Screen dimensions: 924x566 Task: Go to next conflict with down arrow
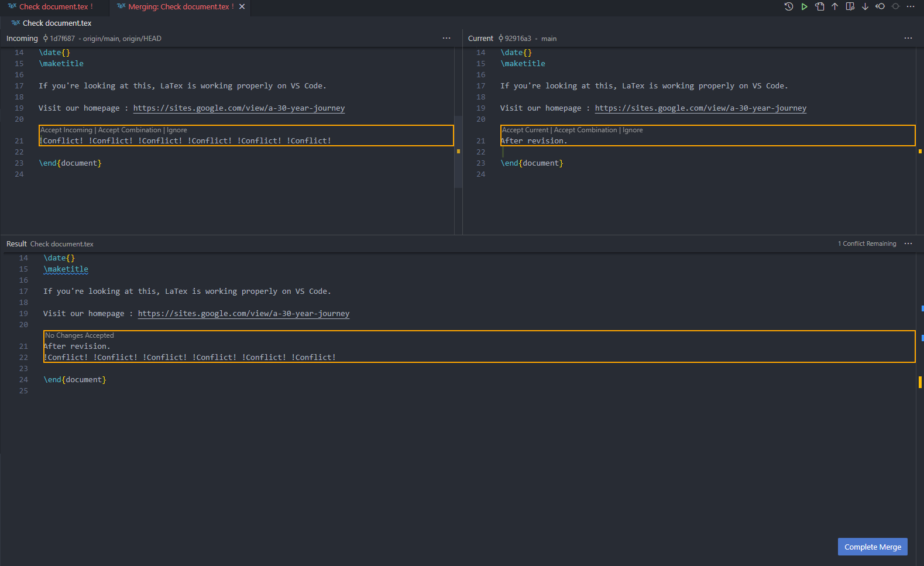click(x=865, y=6)
